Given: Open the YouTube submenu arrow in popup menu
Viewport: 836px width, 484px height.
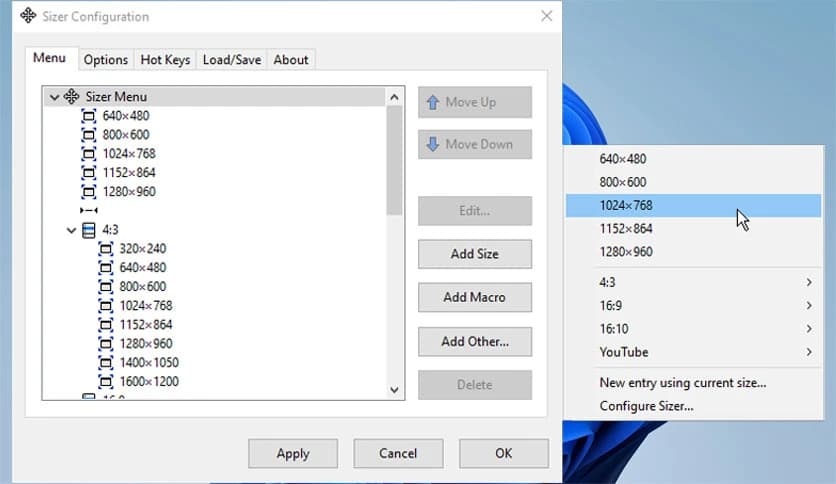Looking at the screenshot, I should pos(809,352).
